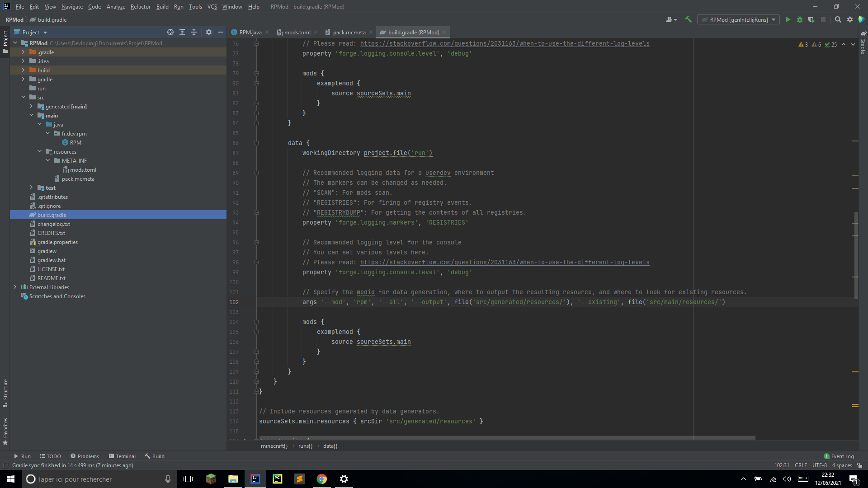Toggle the Gradle side tool window

[863, 43]
